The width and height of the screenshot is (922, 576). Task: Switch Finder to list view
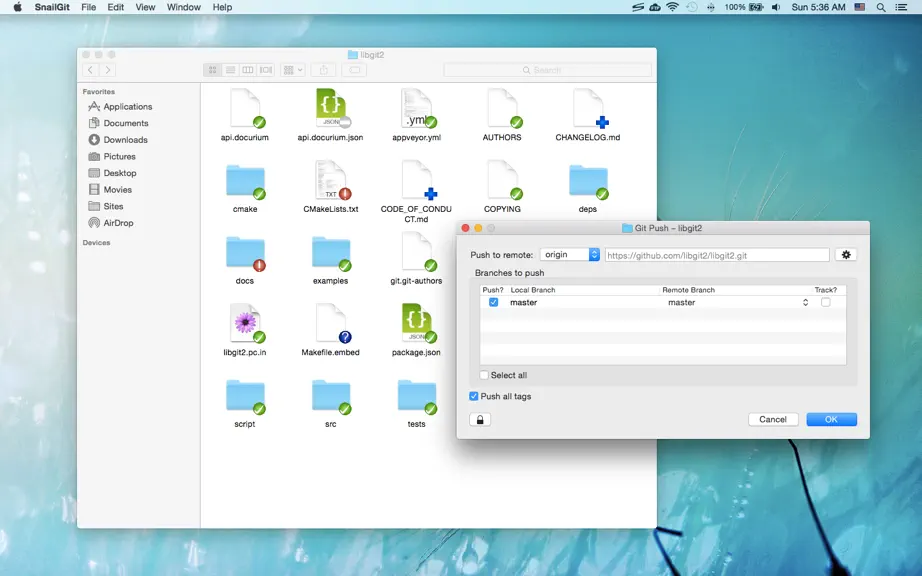[230, 70]
